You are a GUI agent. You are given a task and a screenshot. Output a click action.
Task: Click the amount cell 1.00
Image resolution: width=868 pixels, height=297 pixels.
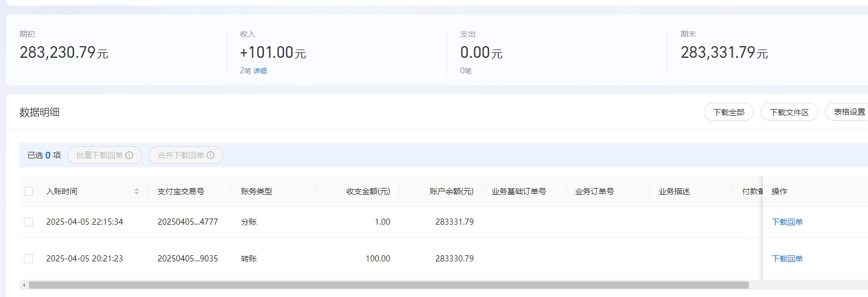382,222
